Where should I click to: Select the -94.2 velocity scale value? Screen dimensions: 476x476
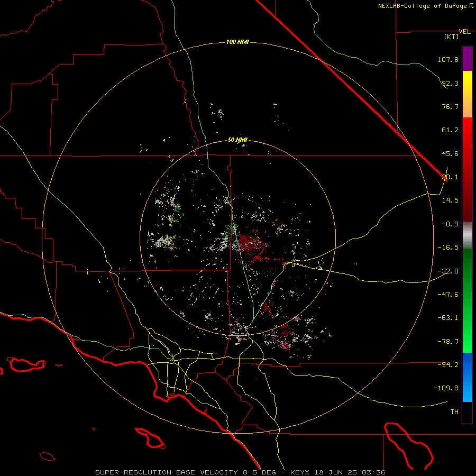tap(448, 365)
